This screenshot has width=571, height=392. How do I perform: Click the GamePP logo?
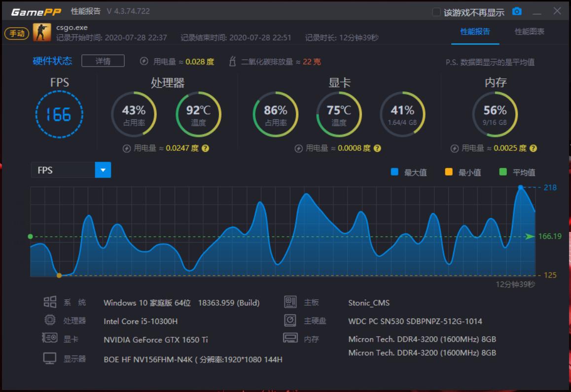pyautogui.click(x=36, y=12)
